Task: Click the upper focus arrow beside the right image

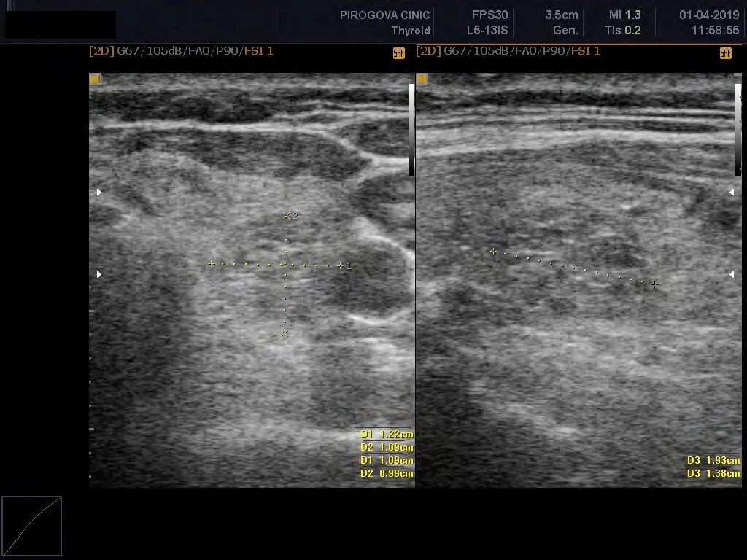Action: pyautogui.click(x=732, y=192)
